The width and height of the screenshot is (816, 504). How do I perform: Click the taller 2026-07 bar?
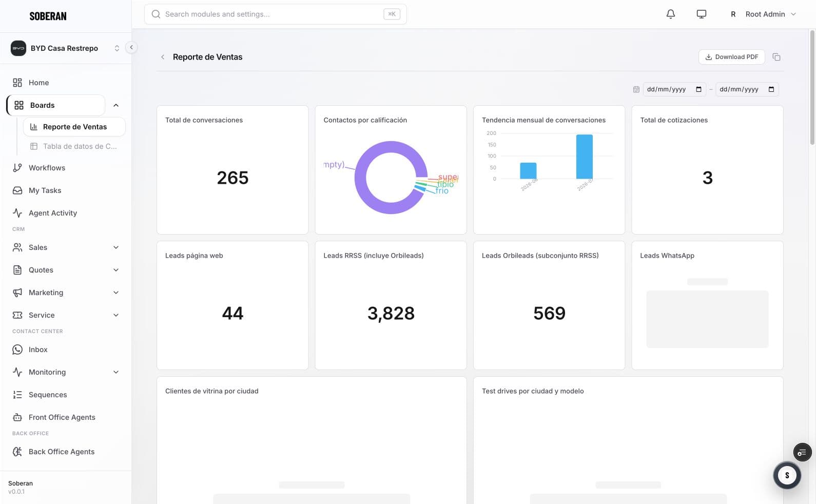point(585,157)
